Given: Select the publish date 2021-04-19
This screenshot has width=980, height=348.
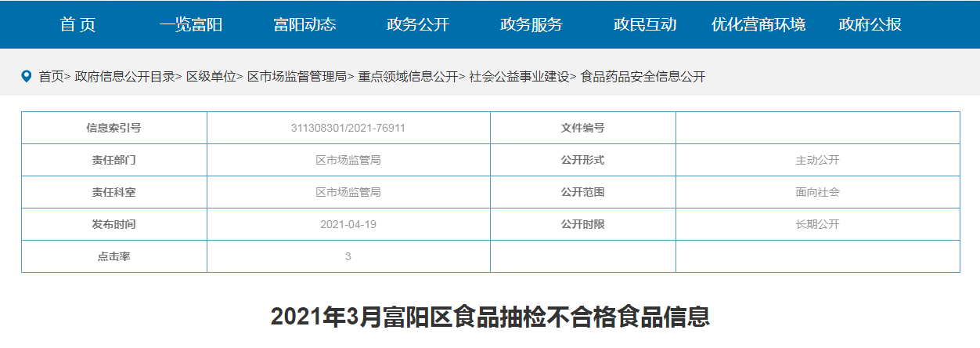Looking at the screenshot, I should pyautogui.click(x=348, y=224).
